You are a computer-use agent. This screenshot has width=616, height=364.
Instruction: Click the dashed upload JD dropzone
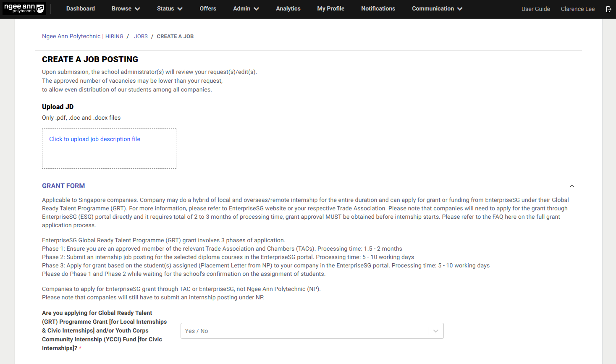click(109, 156)
